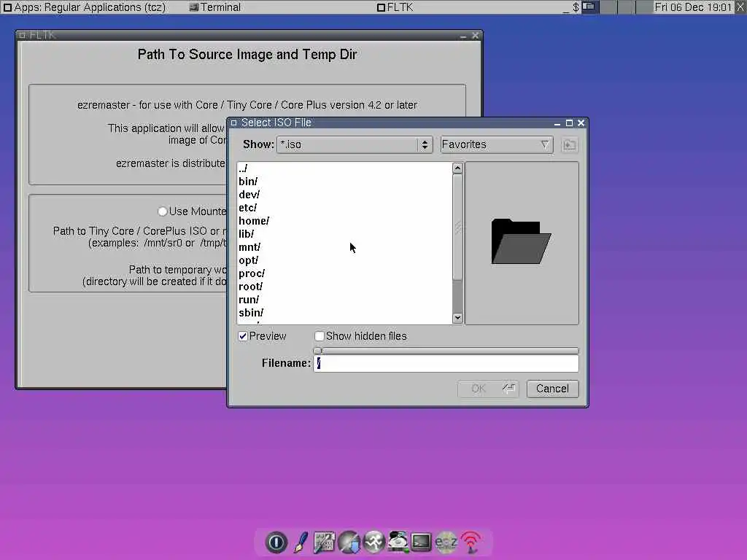The width and height of the screenshot is (747, 560).
Task: Click the Exit/power icon in the dock
Action: click(x=276, y=542)
